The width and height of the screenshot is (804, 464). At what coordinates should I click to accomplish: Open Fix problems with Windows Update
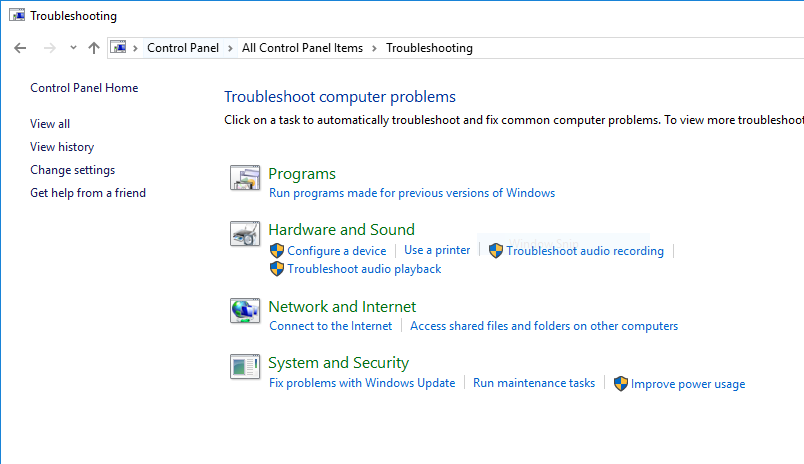coord(362,383)
